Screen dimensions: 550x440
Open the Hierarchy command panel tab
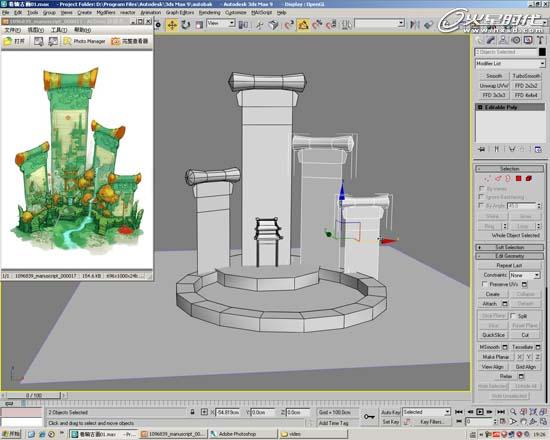coord(503,40)
